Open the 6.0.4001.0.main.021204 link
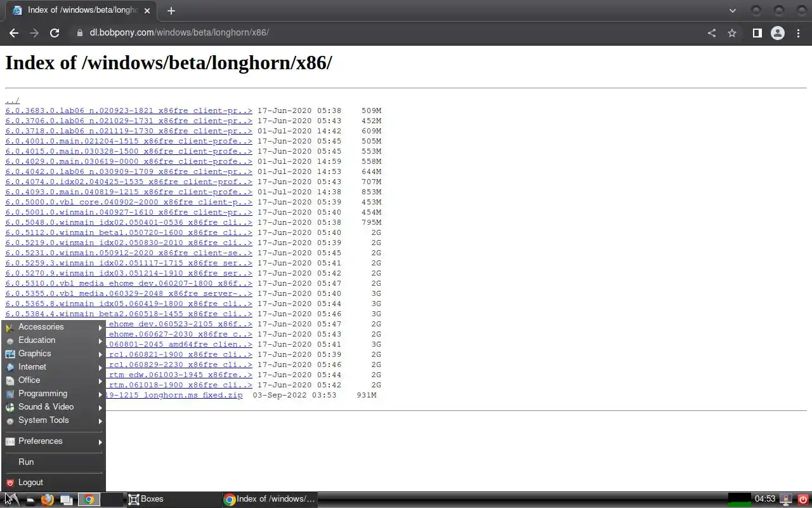 [x=129, y=141]
